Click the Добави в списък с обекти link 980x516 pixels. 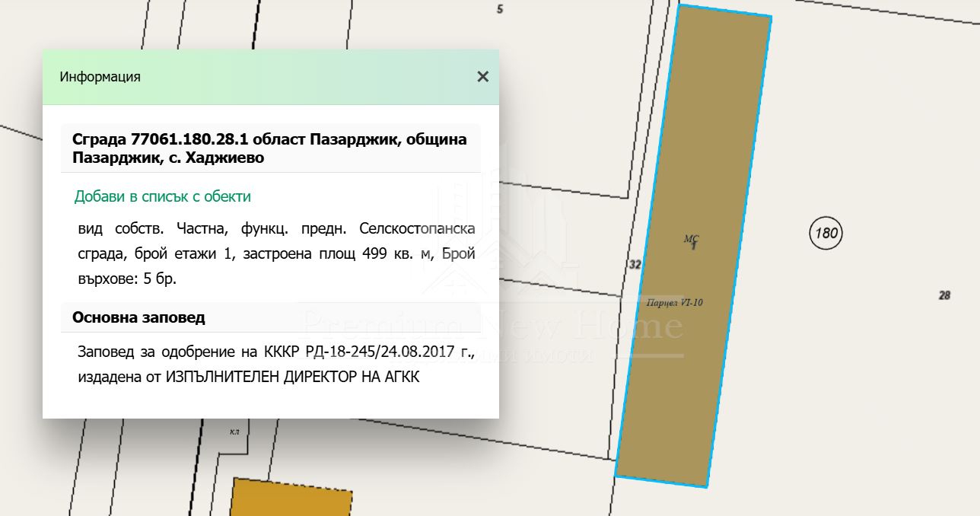[162, 196]
